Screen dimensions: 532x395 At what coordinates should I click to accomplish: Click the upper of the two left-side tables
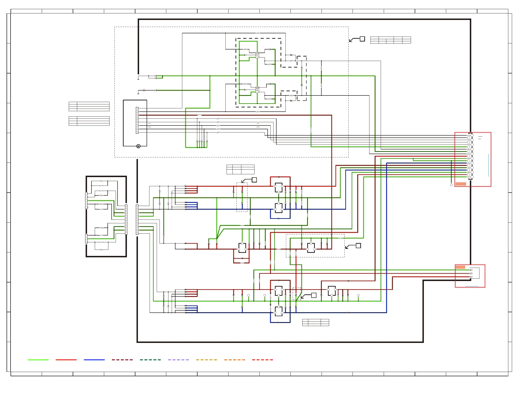89,106
